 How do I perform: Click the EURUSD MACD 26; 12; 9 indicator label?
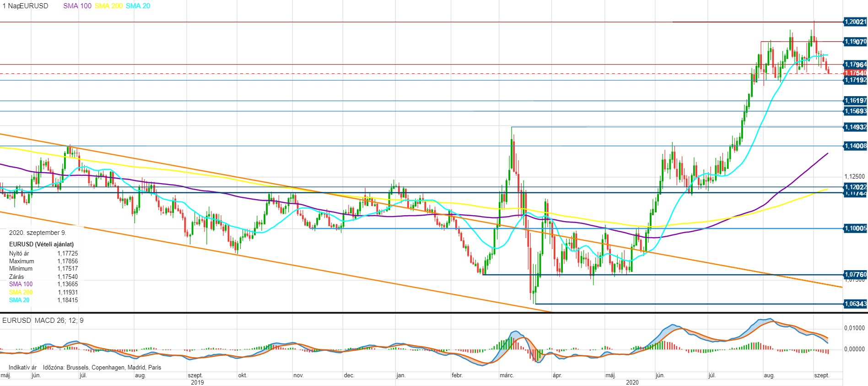pos(43,321)
